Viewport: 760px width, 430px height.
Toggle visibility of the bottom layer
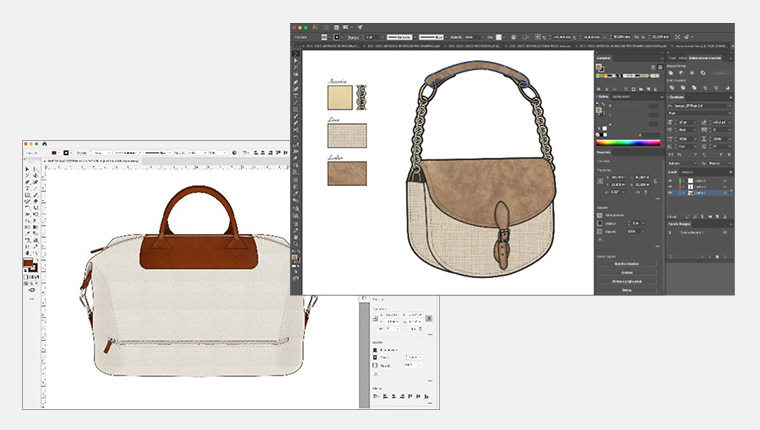point(672,192)
